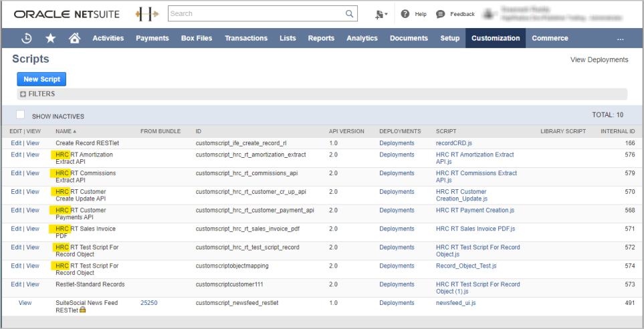Viewport: 644px width, 329px height.
Task: Open bundle 25250 link
Action: [x=148, y=303]
